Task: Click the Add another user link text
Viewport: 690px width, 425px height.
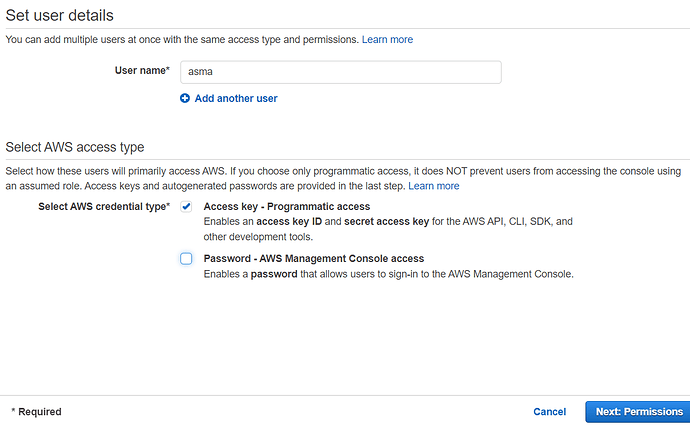Action: (236, 98)
